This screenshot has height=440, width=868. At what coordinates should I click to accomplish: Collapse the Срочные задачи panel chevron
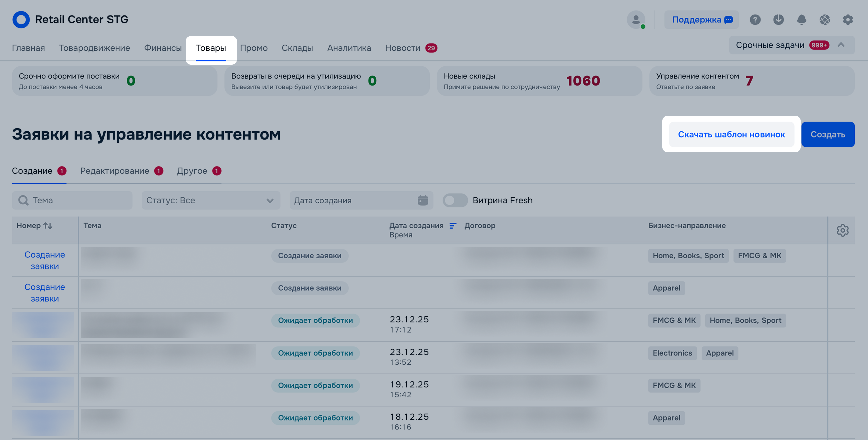841,45
